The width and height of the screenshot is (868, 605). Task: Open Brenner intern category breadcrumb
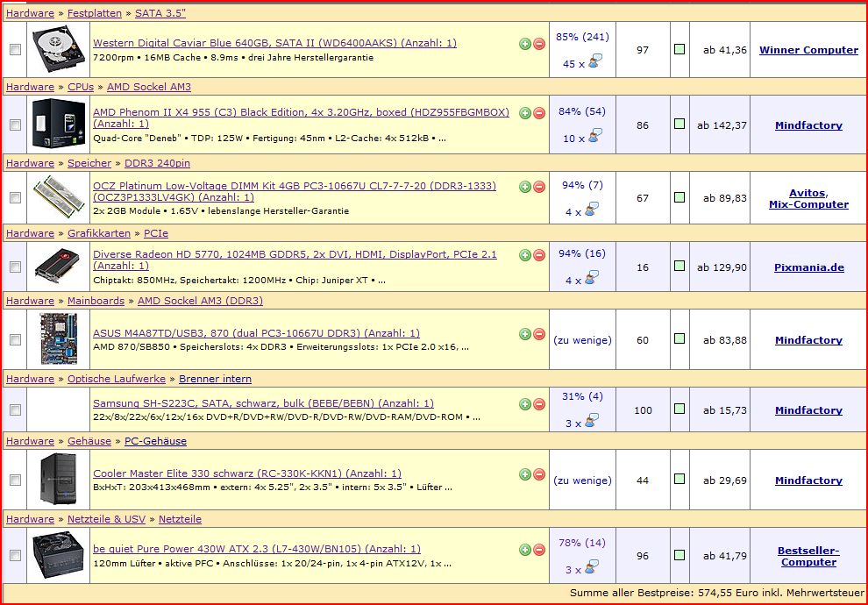[x=215, y=379]
